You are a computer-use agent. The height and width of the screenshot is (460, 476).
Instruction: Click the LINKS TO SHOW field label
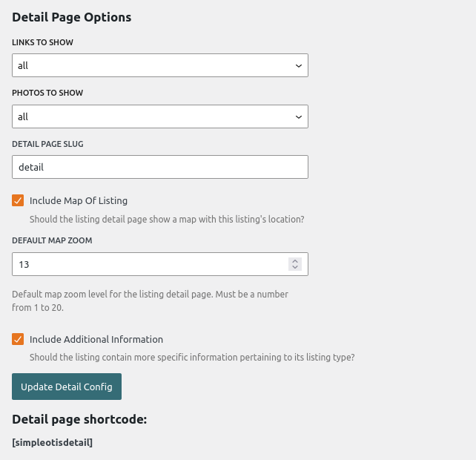click(x=42, y=42)
